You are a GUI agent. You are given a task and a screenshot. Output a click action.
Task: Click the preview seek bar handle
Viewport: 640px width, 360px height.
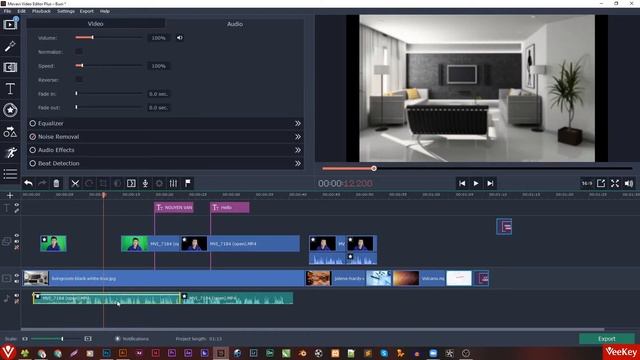[374, 168]
